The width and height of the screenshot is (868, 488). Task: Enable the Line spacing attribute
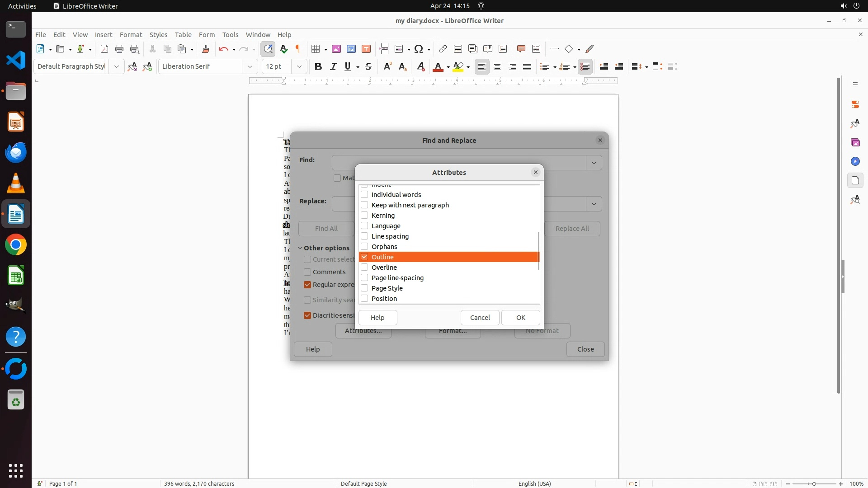[364, 236]
